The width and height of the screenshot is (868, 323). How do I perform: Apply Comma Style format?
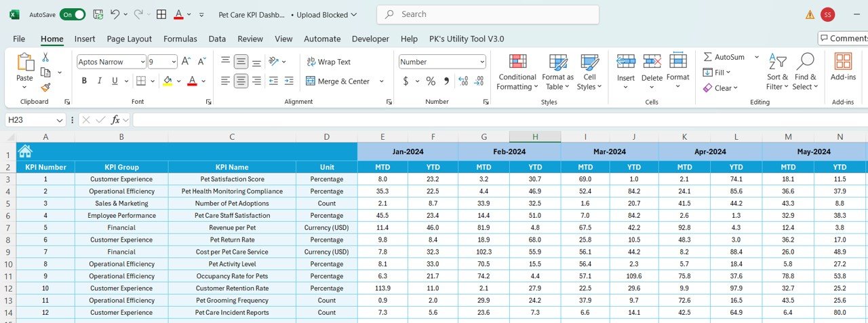[446, 81]
